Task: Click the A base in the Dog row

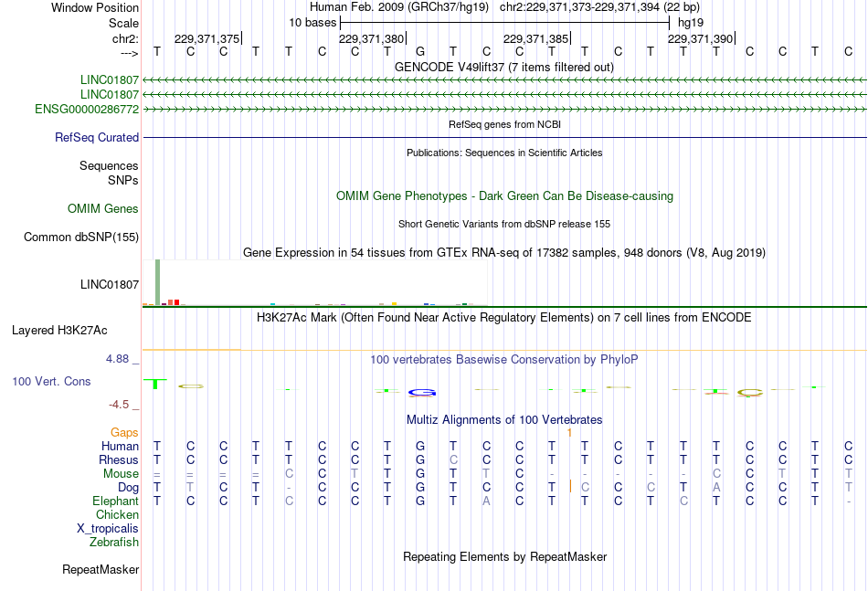Action: tap(716, 488)
